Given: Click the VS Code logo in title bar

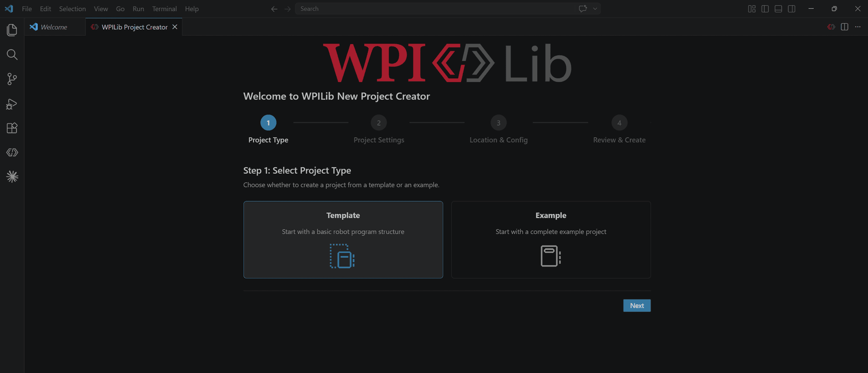Looking at the screenshot, I should tap(9, 9).
